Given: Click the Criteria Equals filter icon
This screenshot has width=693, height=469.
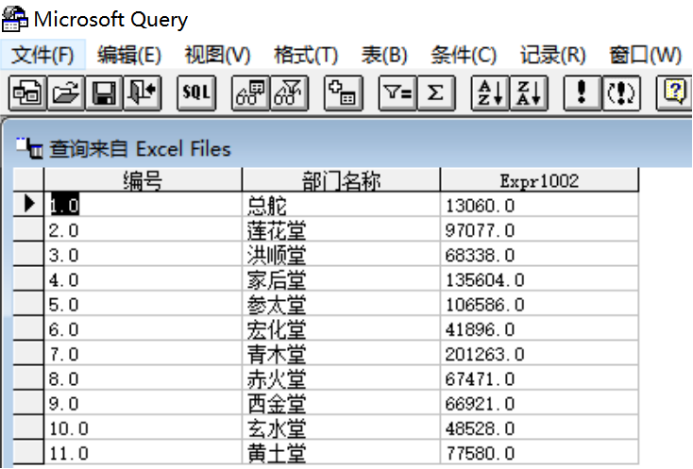Looking at the screenshot, I should (x=397, y=93).
